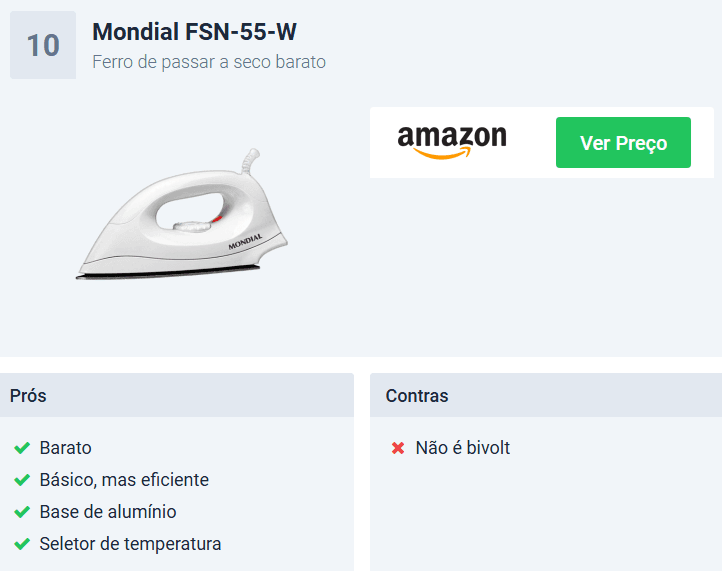Open the Amazon logo link
The width and height of the screenshot is (722, 571).
pos(452,142)
